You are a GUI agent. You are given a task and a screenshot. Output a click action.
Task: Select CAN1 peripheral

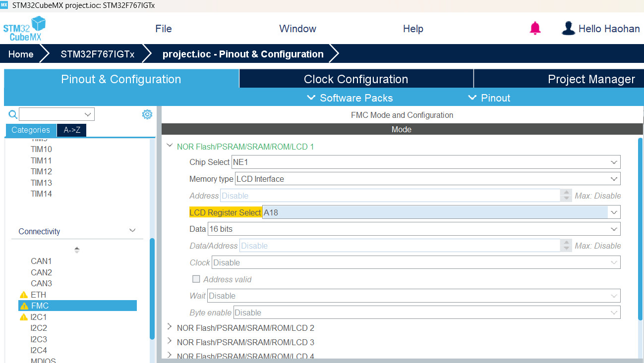[41, 261]
